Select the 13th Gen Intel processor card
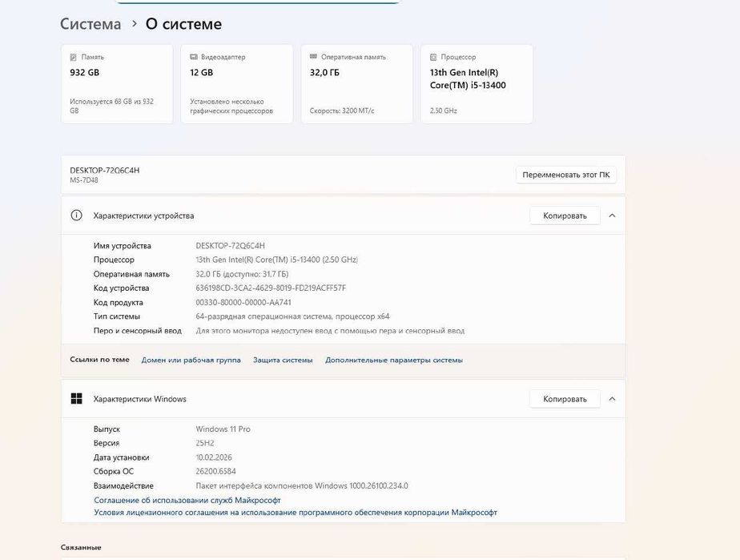Screen dimensions: 740x560 (x=477, y=84)
